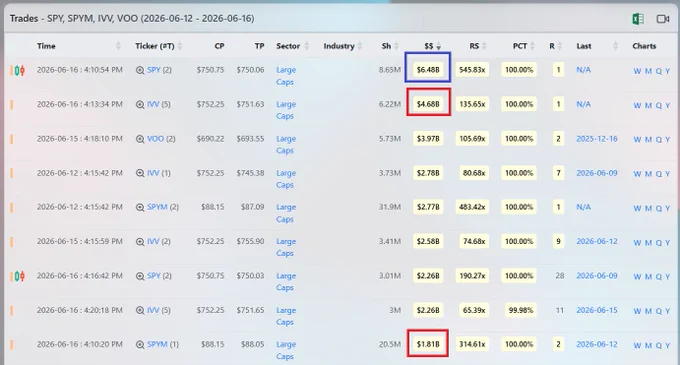The image size is (680, 365).
Task: Click magnifier icon beside IVV (1)
Action: click(x=140, y=173)
